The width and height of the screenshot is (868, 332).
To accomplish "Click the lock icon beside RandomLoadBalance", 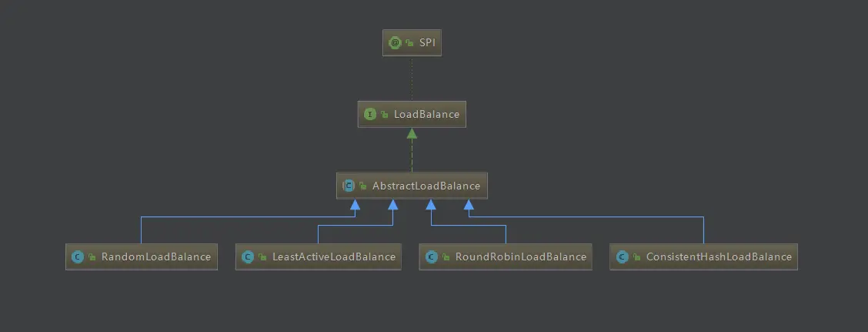I will coord(92,258).
